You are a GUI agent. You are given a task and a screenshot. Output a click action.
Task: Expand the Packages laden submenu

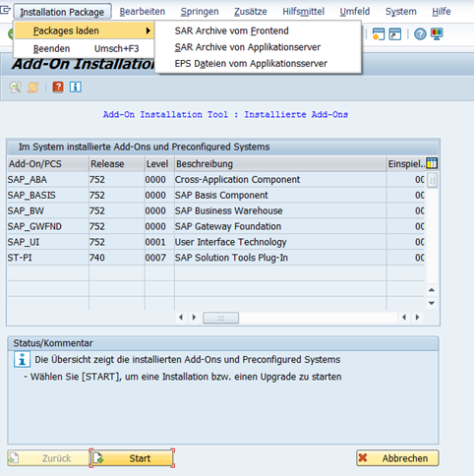click(84, 30)
